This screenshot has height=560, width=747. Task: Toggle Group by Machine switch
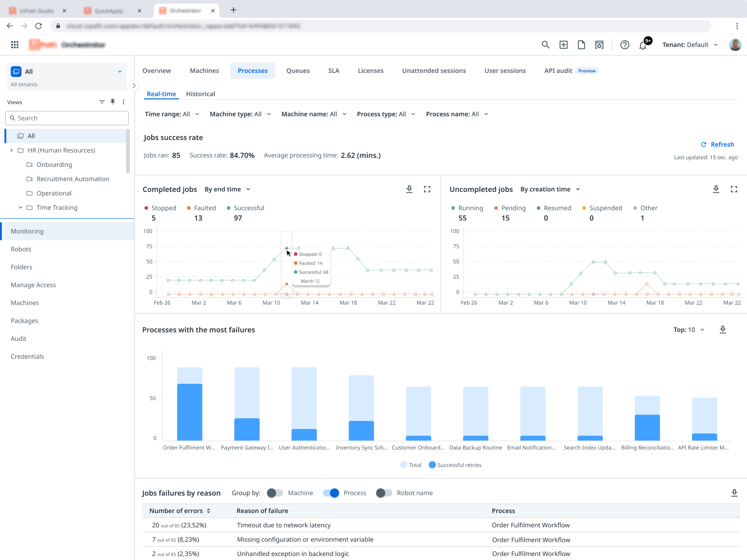click(275, 493)
